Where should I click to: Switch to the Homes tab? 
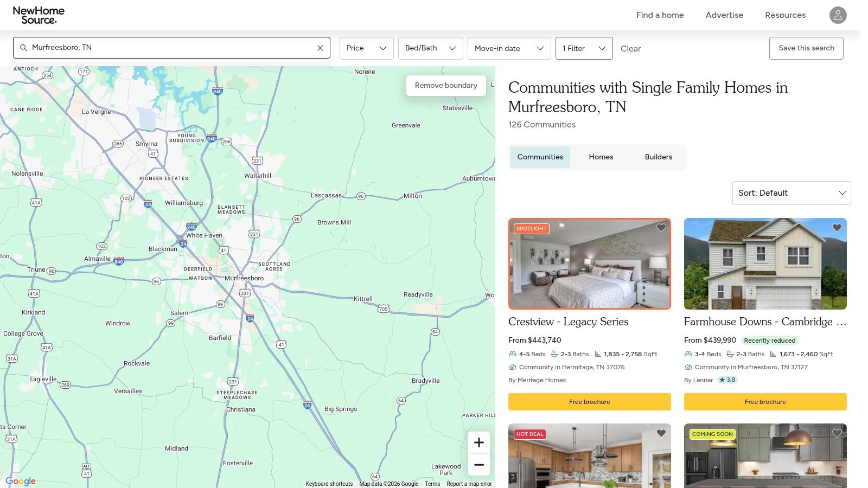tap(601, 157)
